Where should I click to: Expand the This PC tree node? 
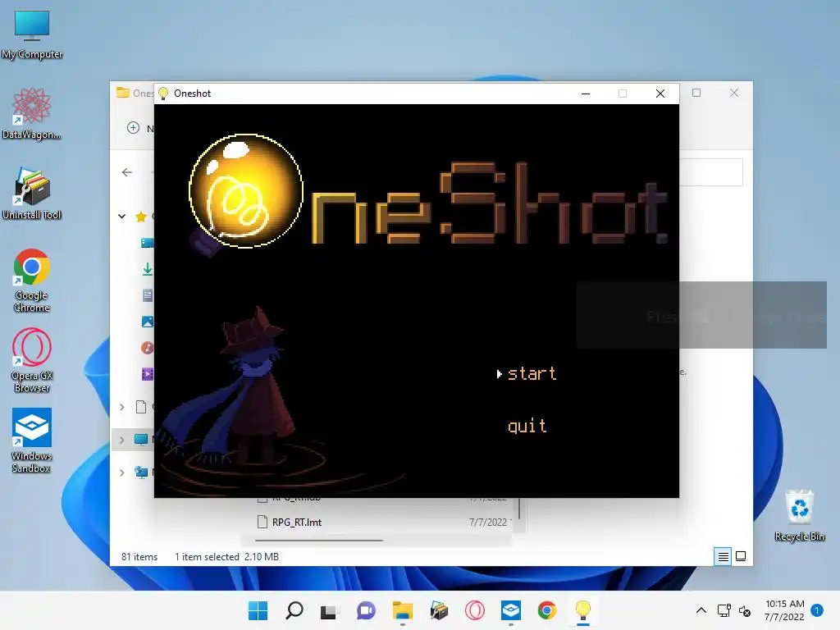[x=122, y=440]
